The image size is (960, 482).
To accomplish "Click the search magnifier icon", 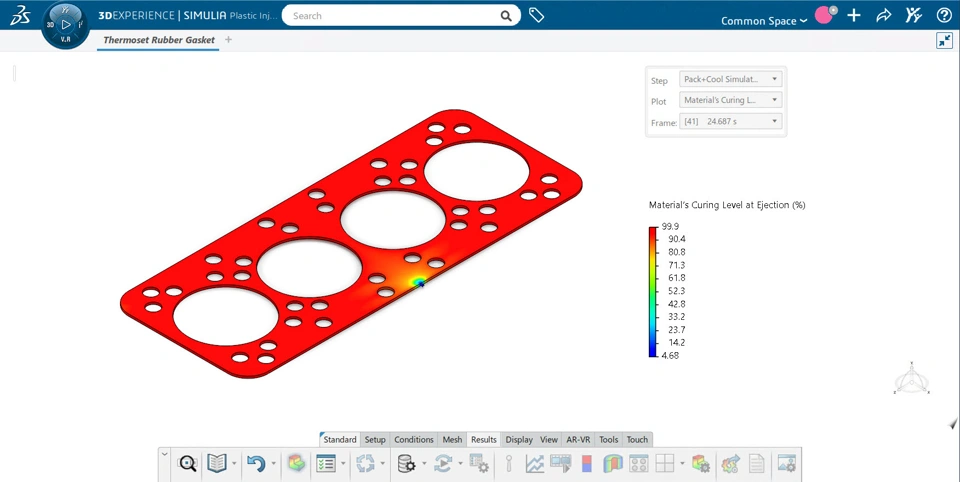I will (x=506, y=16).
